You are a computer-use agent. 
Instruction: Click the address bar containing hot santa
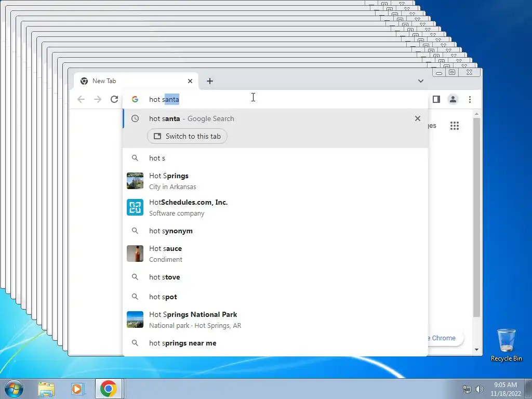pos(275,99)
